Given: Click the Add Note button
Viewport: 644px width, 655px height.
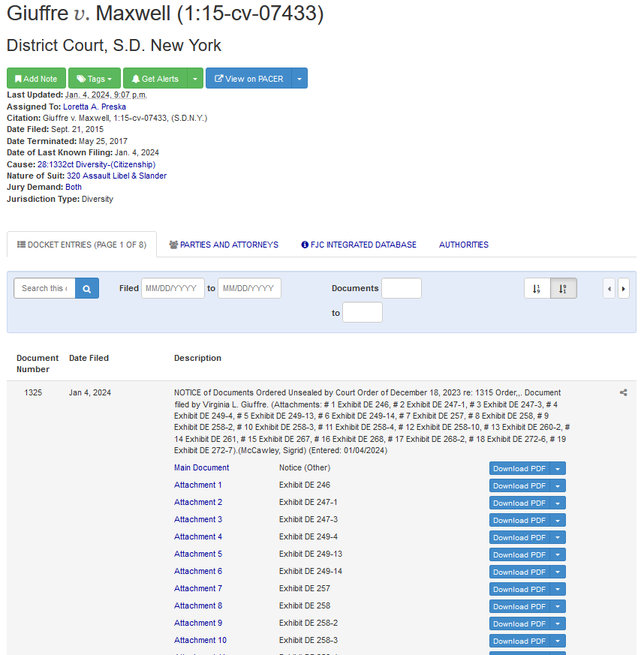Looking at the screenshot, I should click(36, 78).
